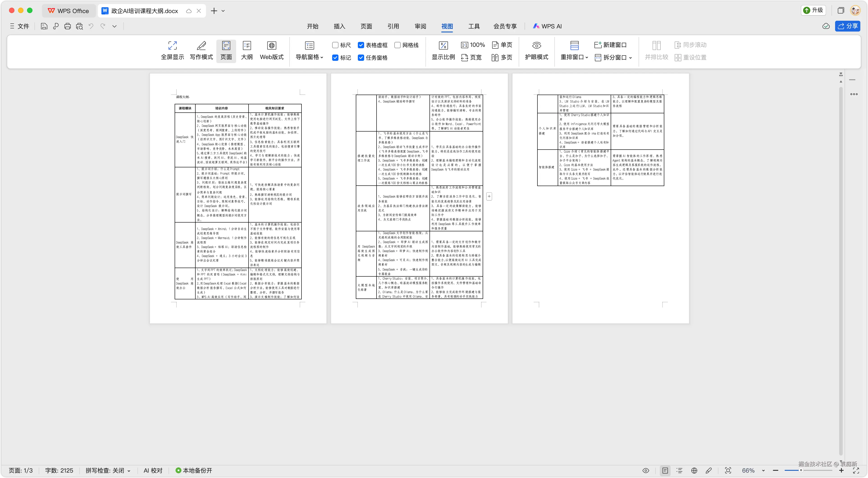
Task: Click writing mode pen icon in status bar
Action: (x=709, y=470)
